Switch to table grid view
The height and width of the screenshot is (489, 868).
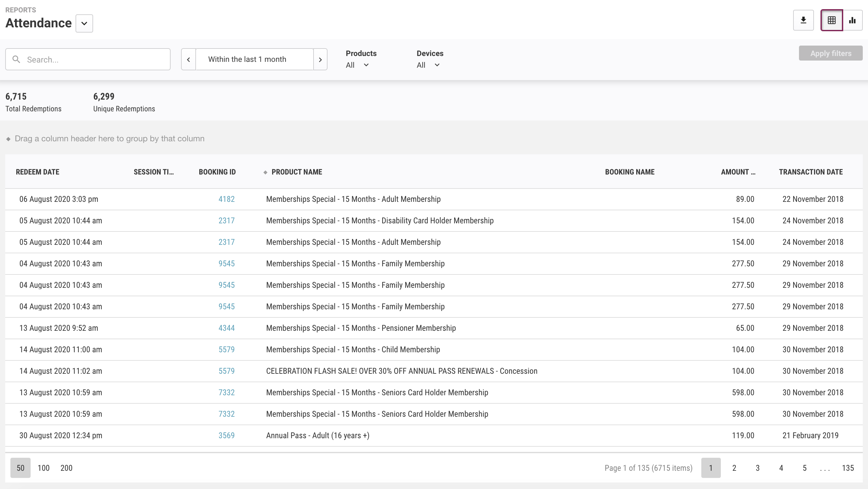click(832, 20)
